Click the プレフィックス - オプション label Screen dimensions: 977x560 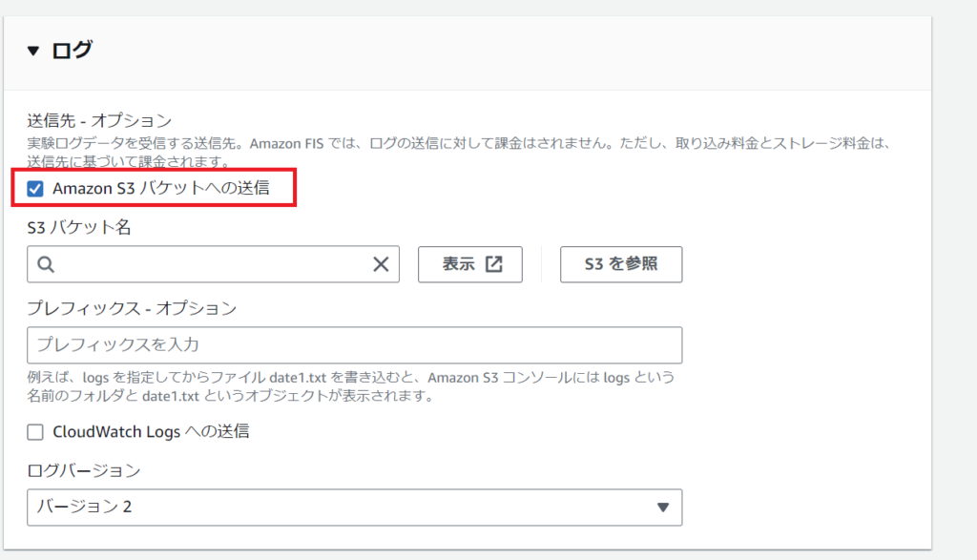[132, 308]
